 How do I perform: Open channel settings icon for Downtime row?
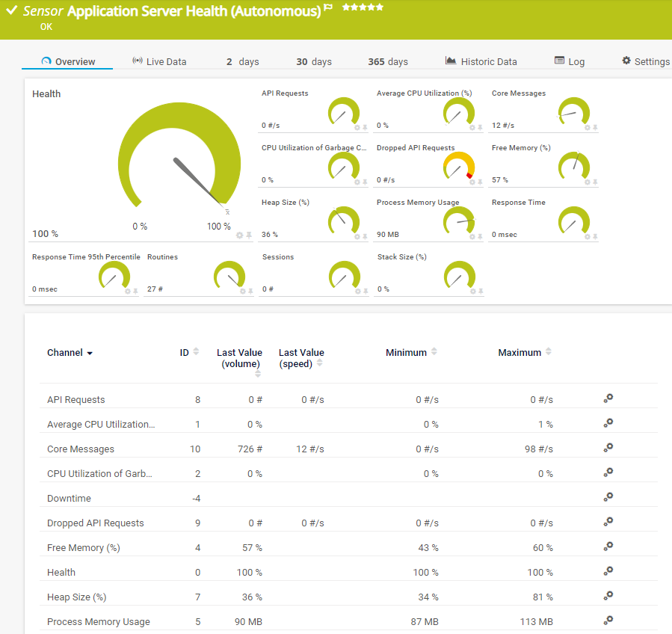[608, 497]
